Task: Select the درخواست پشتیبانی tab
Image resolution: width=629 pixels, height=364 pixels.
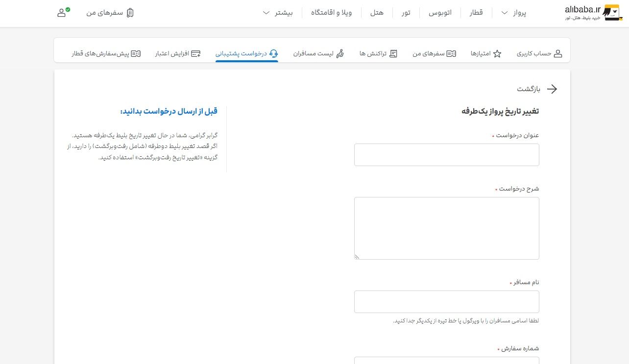Action: point(247,53)
